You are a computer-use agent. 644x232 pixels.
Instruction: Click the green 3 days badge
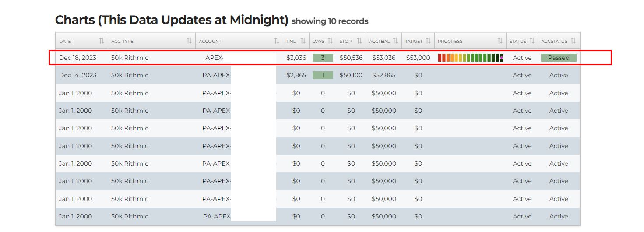coord(323,58)
